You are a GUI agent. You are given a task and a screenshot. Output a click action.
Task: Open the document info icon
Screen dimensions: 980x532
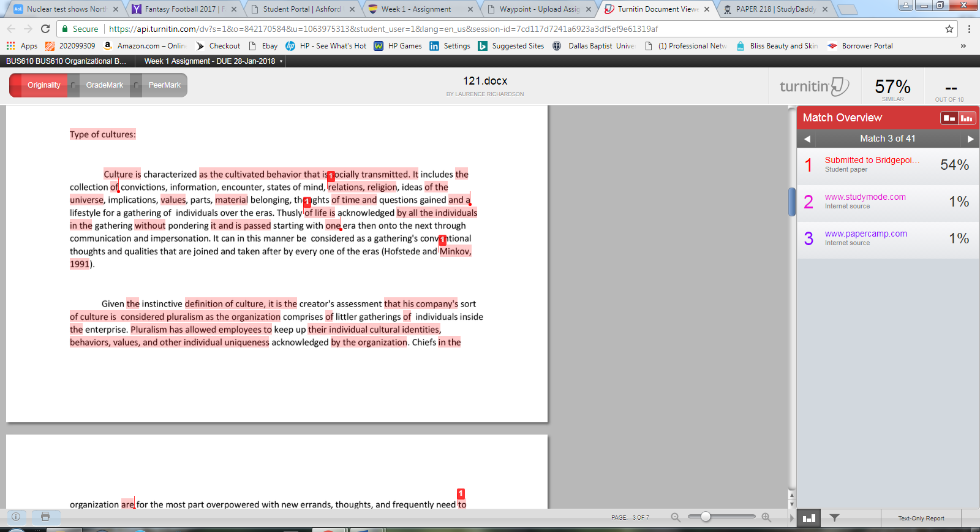click(16, 517)
